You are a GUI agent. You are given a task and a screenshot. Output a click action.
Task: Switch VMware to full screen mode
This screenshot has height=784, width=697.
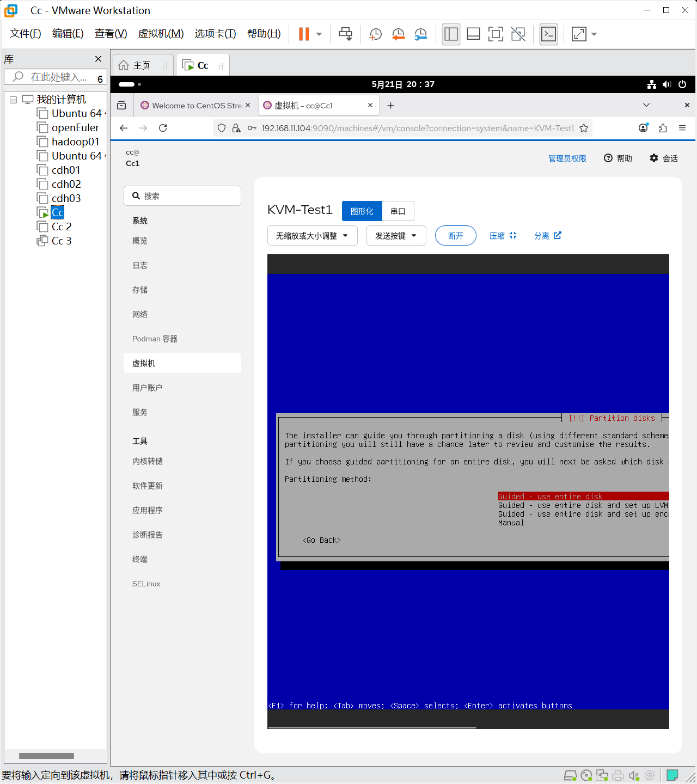tap(496, 34)
